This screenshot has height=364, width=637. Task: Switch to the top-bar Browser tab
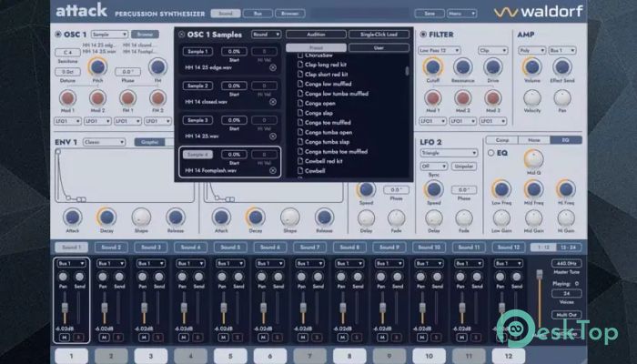pyautogui.click(x=290, y=14)
